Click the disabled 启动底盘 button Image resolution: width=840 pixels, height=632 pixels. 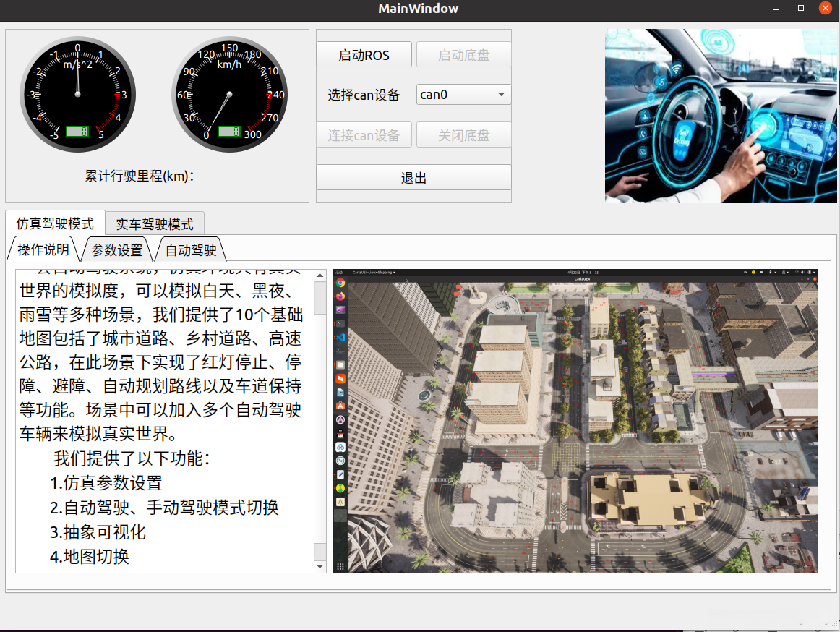pos(464,55)
